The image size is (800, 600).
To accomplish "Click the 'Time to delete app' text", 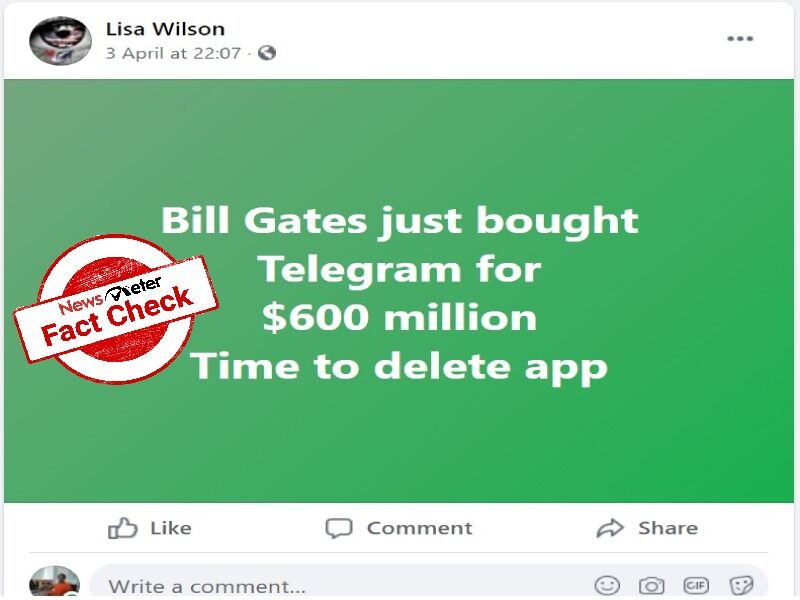I will click(x=399, y=366).
